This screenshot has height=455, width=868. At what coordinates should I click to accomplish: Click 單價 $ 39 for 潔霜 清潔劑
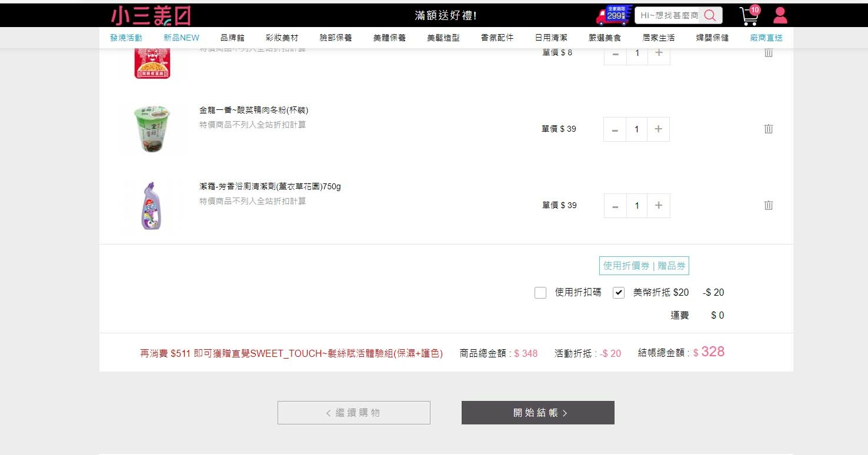click(559, 205)
